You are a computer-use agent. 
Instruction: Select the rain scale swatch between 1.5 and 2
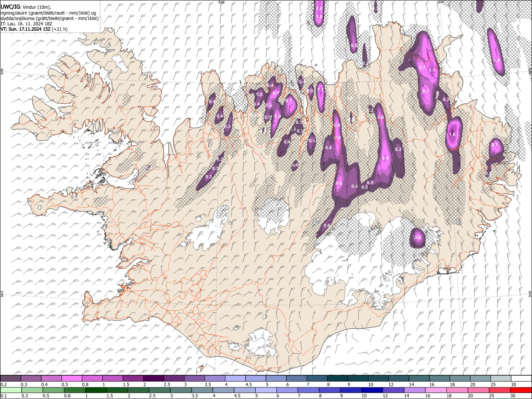(117, 390)
